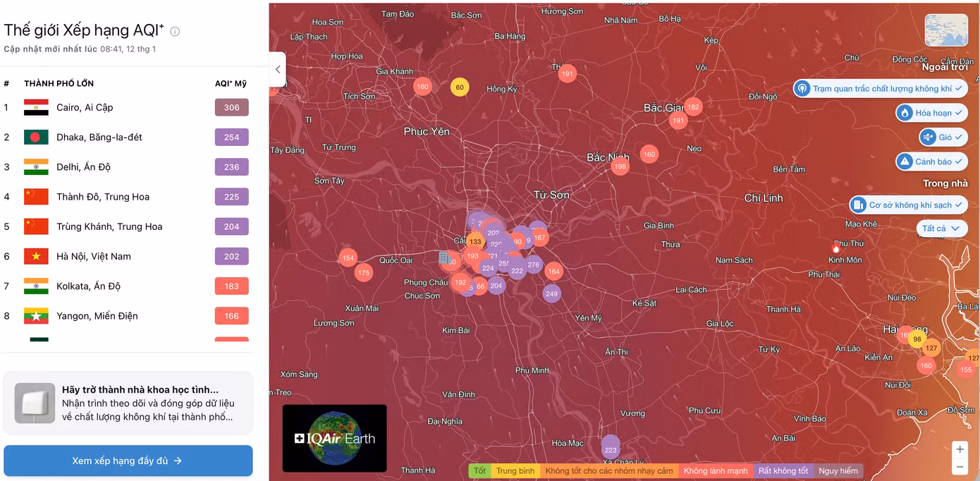Open Cairo, Ai Cập ranking entry
The image size is (980, 481).
tap(127, 107)
